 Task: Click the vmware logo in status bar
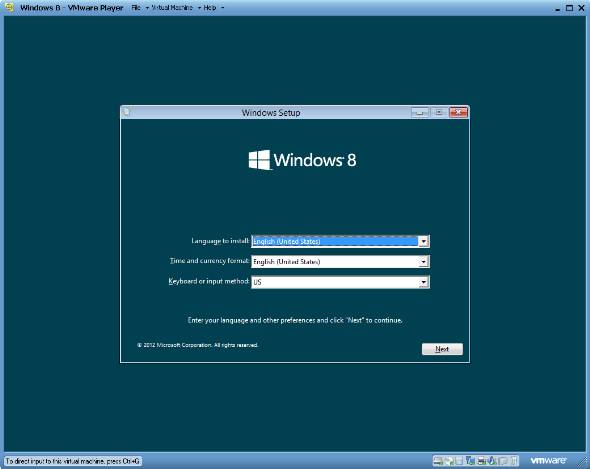click(548, 460)
